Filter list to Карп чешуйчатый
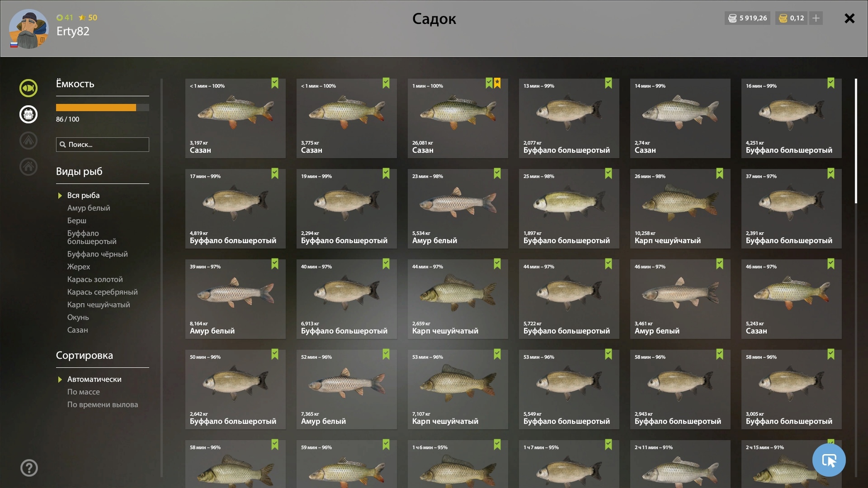Viewport: 868px width, 488px height. (99, 305)
